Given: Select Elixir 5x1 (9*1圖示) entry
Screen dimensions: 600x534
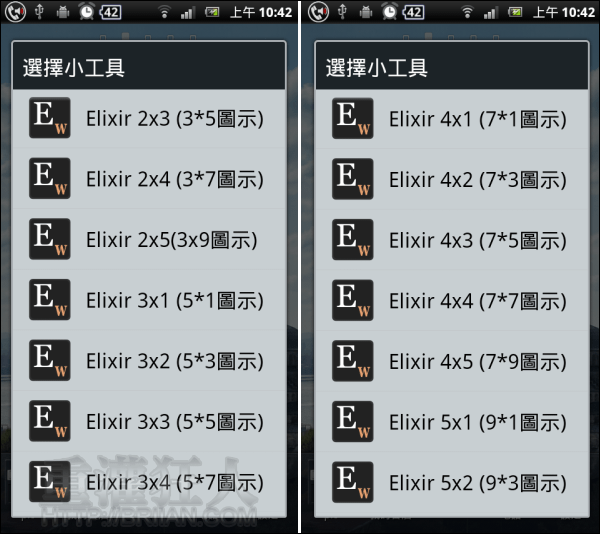Looking at the screenshot, I should (x=452, y=422).
